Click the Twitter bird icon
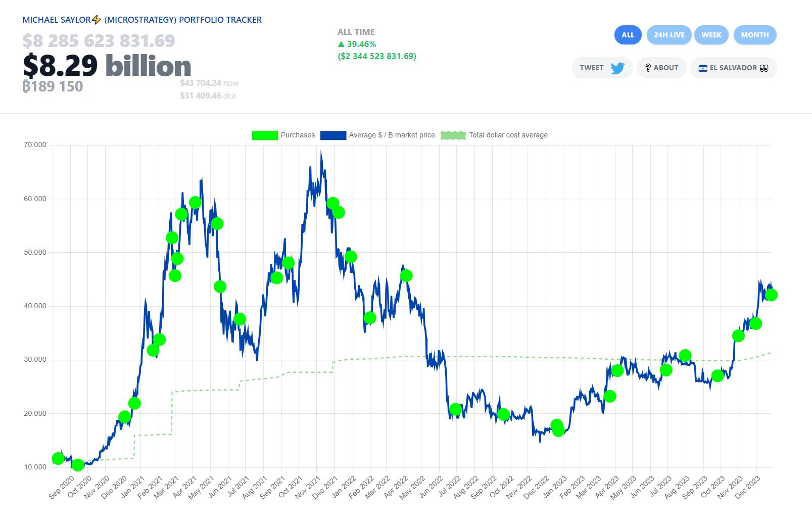 [617, 68]
